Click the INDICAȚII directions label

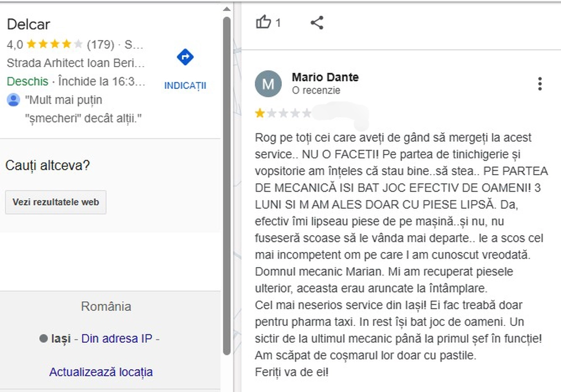click(x=185, y=86)
